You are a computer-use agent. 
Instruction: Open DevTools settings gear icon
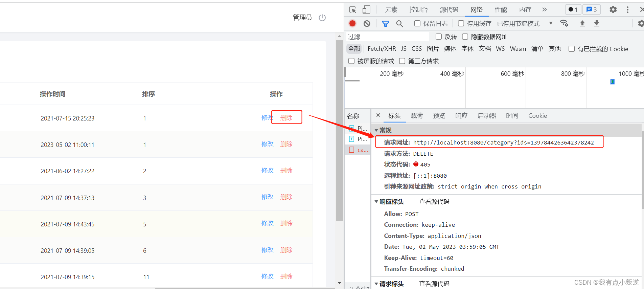coord(613,10)
